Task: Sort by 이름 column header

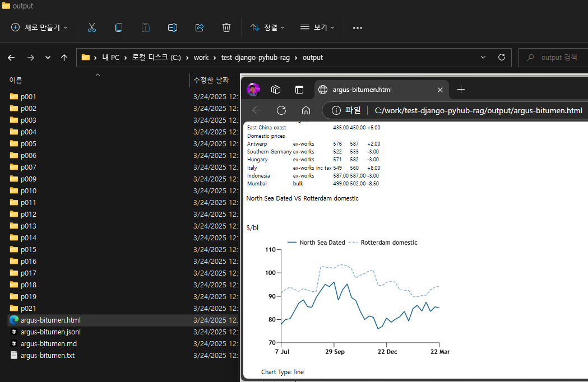Action: (16, 81)
